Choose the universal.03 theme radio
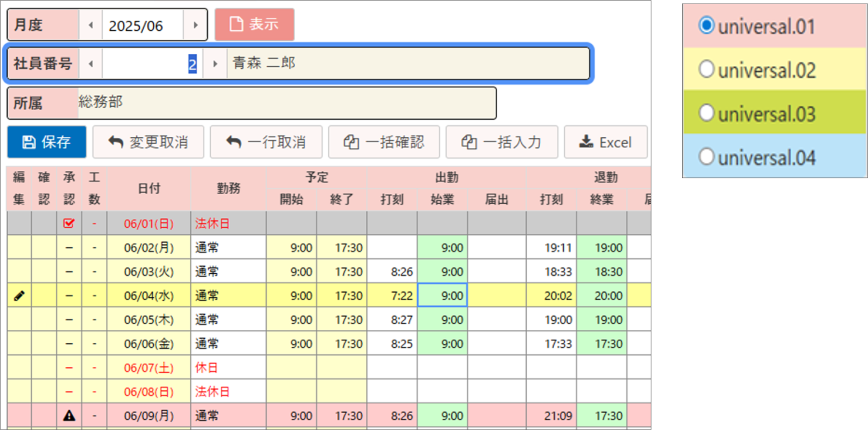The width and height of the screenshot is (868, 430). pos(706,113)
